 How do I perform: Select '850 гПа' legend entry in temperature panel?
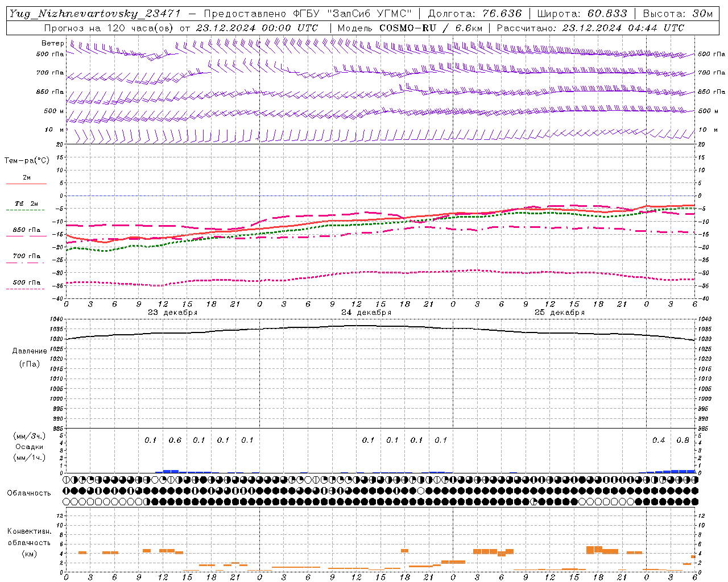tap(27, 230)
